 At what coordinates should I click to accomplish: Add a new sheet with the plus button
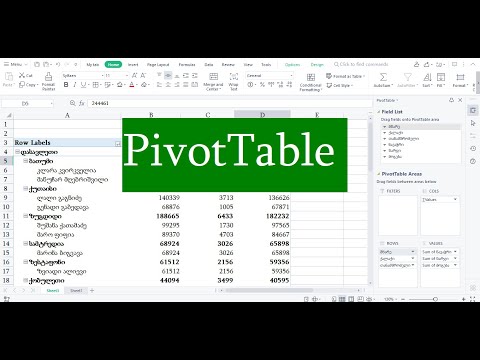pyautogui.click(x=92, y=291)
